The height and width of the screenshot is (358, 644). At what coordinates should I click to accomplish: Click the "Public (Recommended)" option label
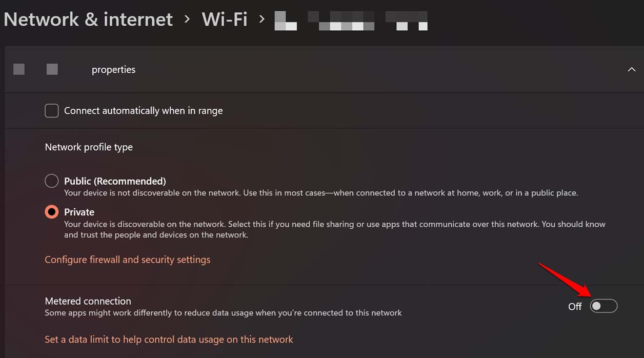point(115,181)
